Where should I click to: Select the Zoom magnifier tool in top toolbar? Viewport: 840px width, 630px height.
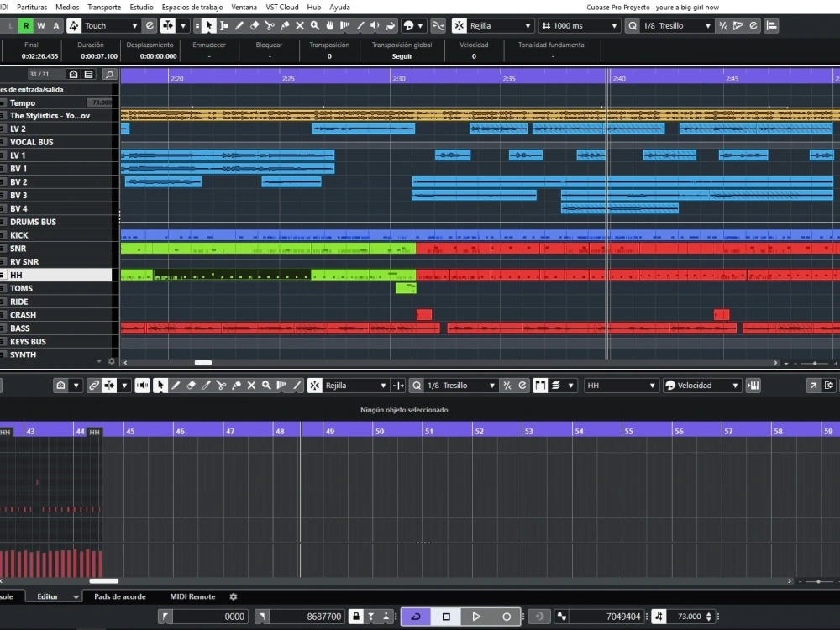click(315, 25)
